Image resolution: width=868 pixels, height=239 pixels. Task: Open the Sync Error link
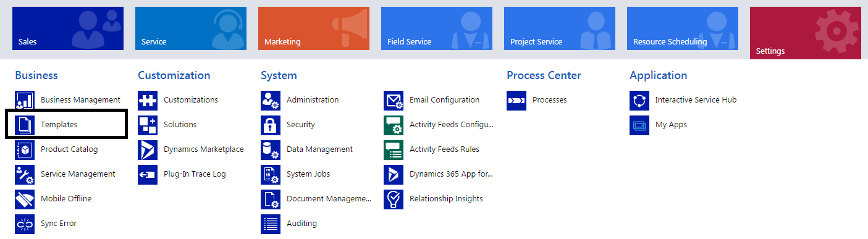pyautogui.click(x=59, y=224)
